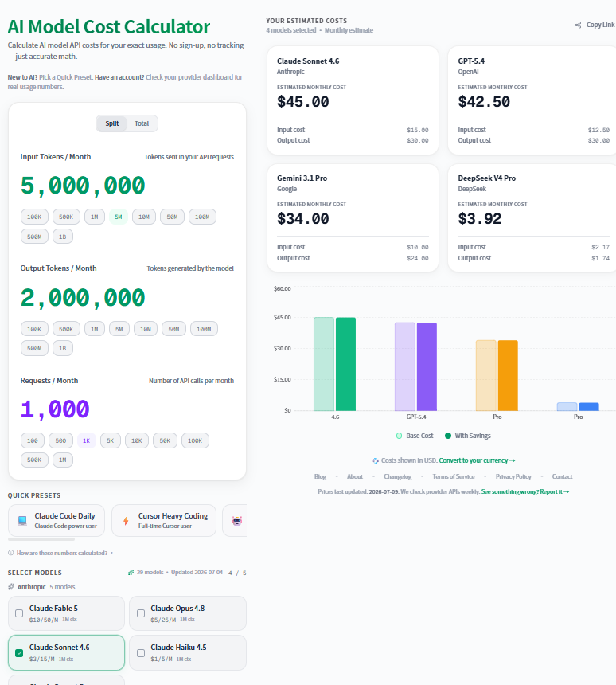
Task: Click the purple GPT-5.4 savings bar
Action: [427, 366]
